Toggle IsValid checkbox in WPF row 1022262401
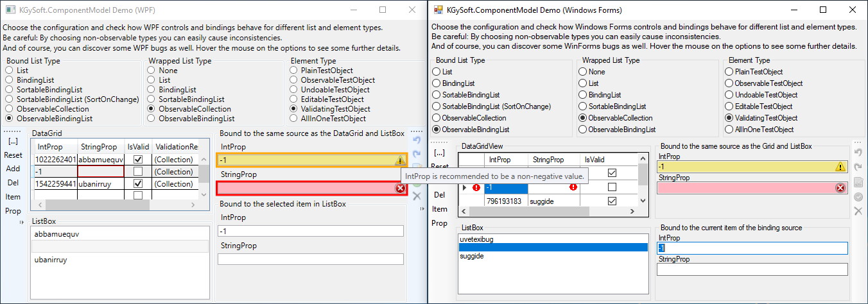This screenshot has height=304, width=868. pyautogui.click(x=137, y=159)
